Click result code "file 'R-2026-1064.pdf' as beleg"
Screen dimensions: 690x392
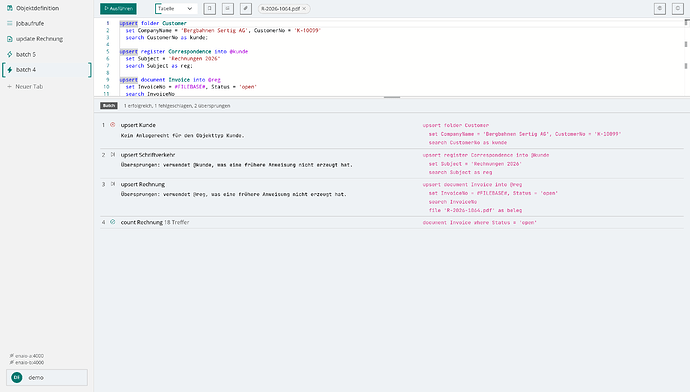click(475, 210)
